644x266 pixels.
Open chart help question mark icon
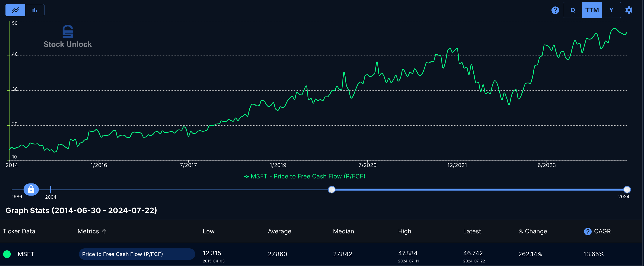tap(555, 10)
